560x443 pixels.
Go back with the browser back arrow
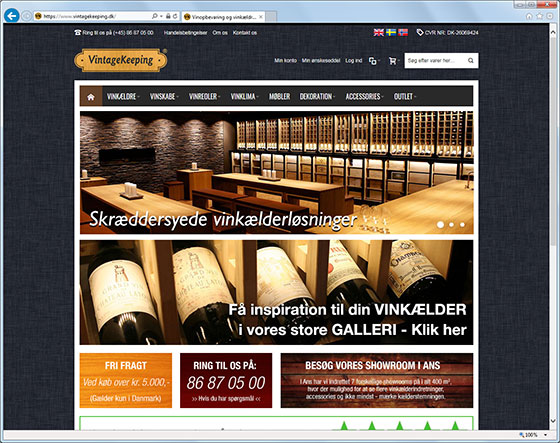11,16
